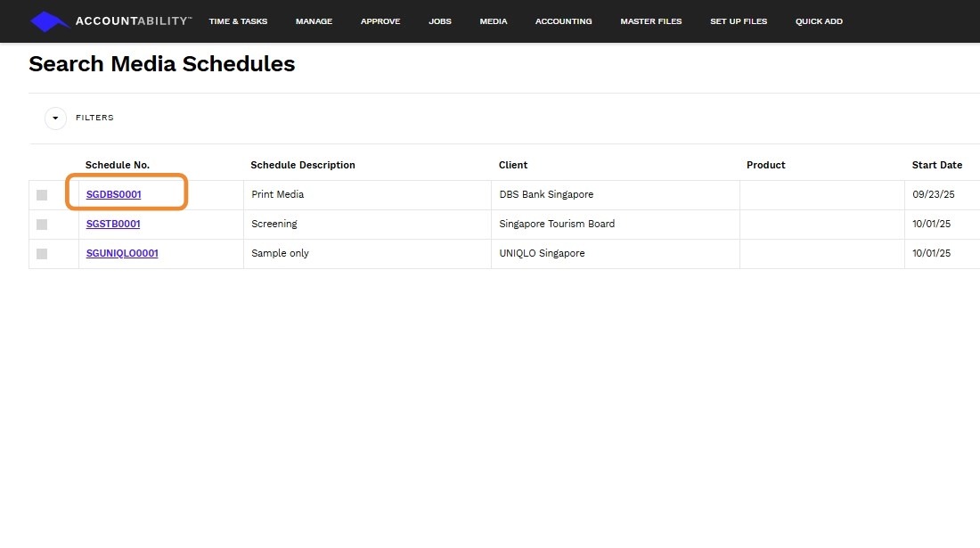This screenshot has width=980, height=548.
Task: Expand the Filters arrow button
Action: point(56,119)
